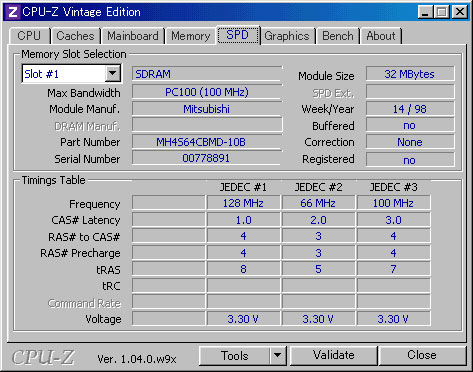Close window with title bar X
The height and width of the screenshot is (372, 473).
460,12
